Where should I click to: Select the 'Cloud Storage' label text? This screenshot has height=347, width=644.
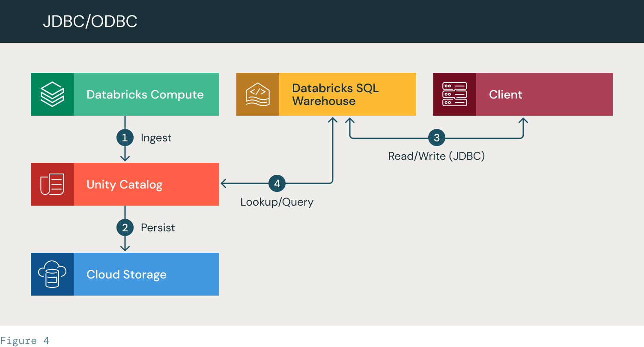point(126,275)
